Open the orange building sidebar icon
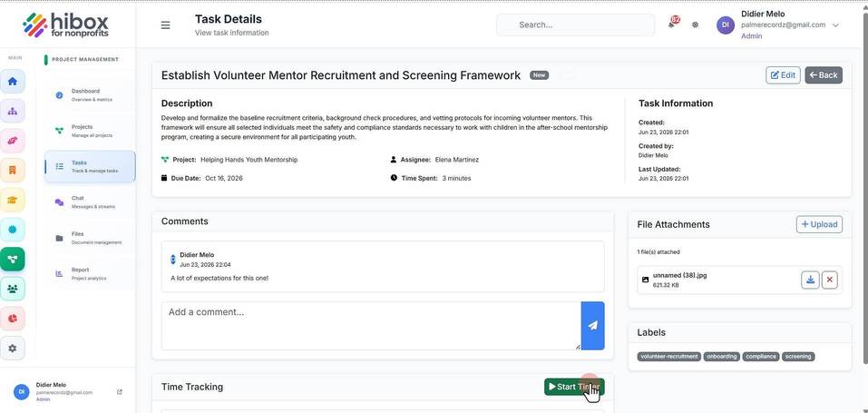The image size is (868, 413). click(12, 170)
